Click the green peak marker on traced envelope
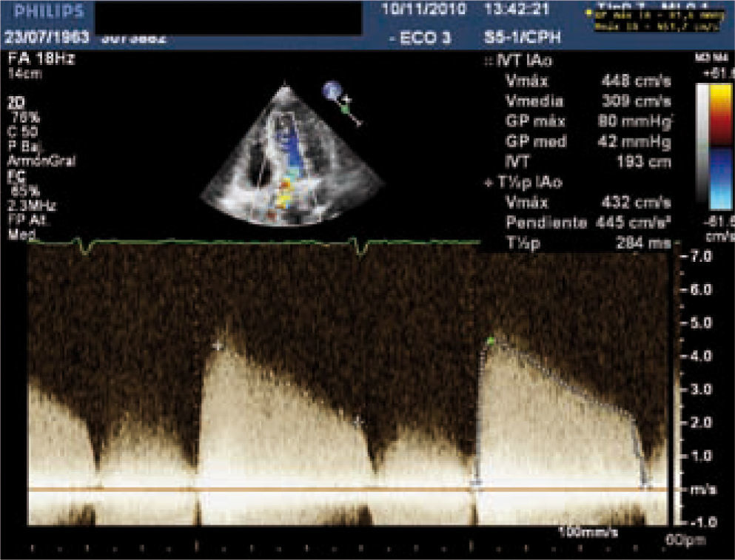Image resolution: width=735 pixels, height=560 pixels. pos(490,340)
